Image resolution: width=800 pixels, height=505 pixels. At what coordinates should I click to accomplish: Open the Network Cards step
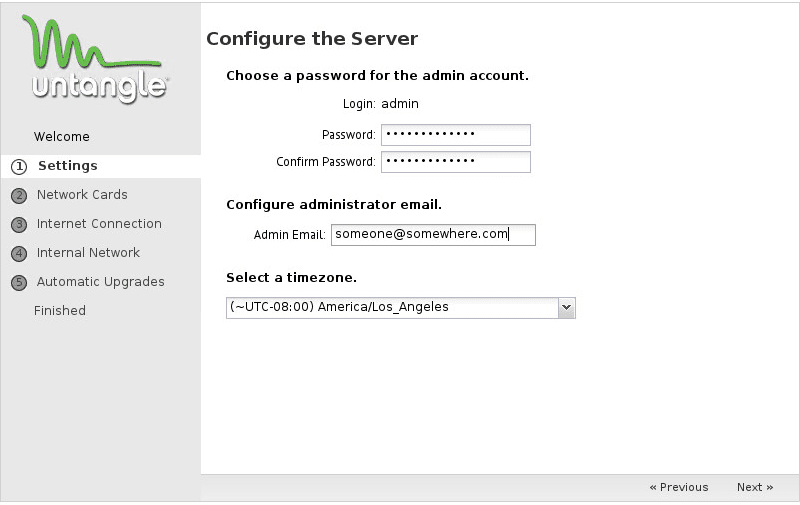pyautogui.click(x=82, y=195)
